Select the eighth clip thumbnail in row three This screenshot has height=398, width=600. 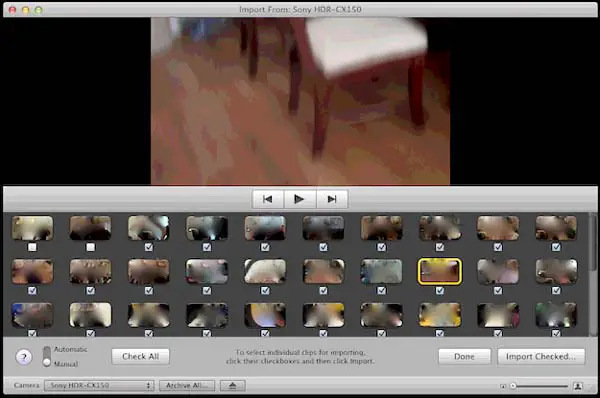pyautogui.click(x=440, y=315)
